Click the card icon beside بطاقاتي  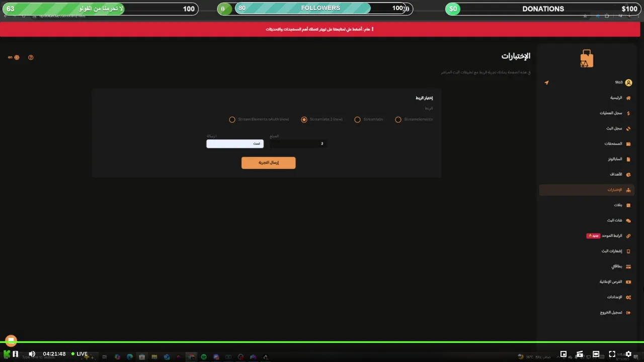628,266
